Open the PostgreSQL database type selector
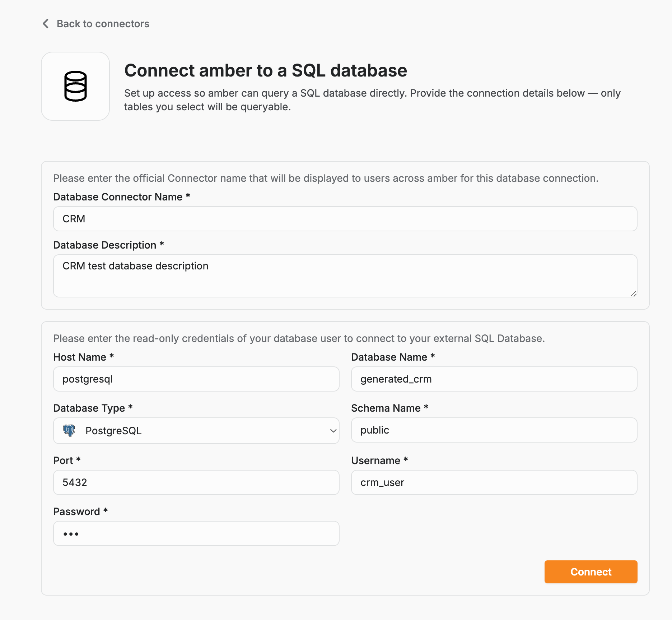This screenshot has width=672, height=620. tap(196, 431)
